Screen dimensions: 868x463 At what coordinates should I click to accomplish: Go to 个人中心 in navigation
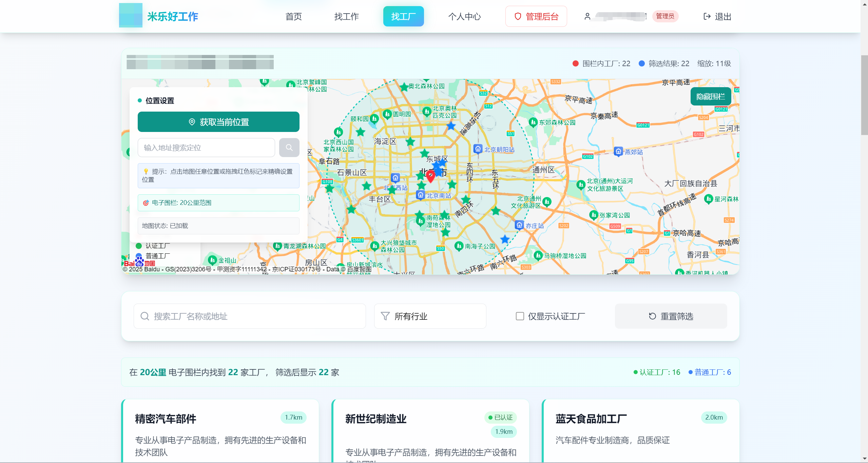tap(464, 16)
